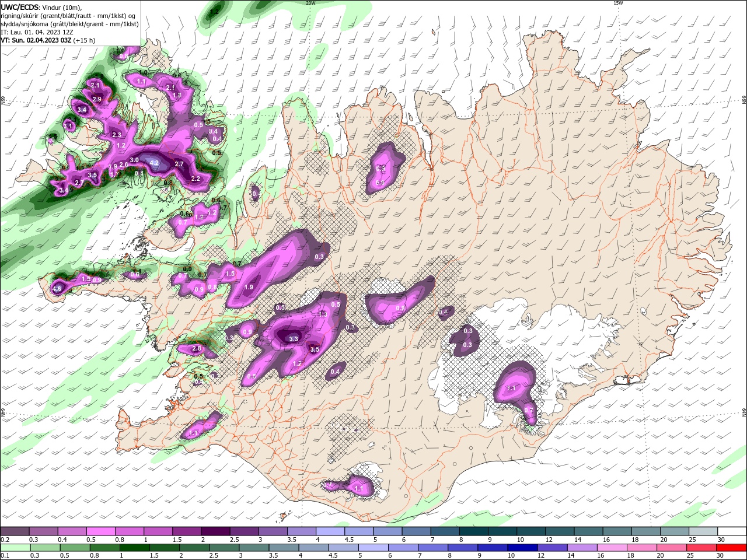Click the '0.2' label under the upper legend row
Screen dimensions: 747x560
click(5, 540)
